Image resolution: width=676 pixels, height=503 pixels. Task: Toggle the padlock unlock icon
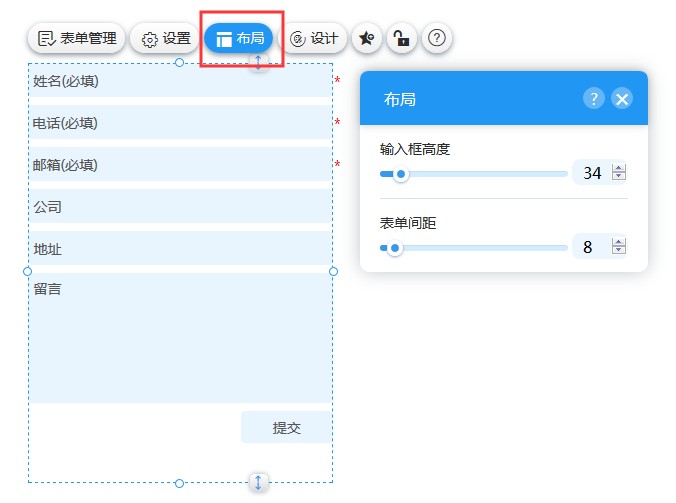pos(401,39)
